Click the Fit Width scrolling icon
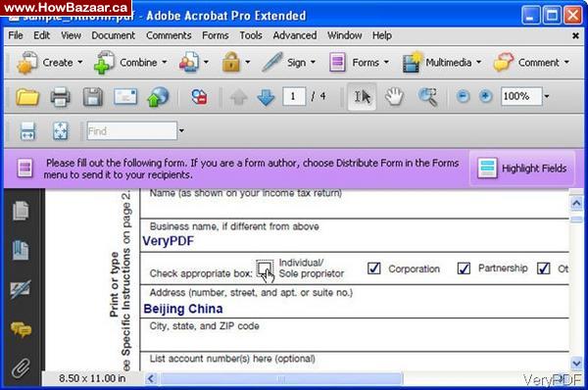 [x=27, y=131]
